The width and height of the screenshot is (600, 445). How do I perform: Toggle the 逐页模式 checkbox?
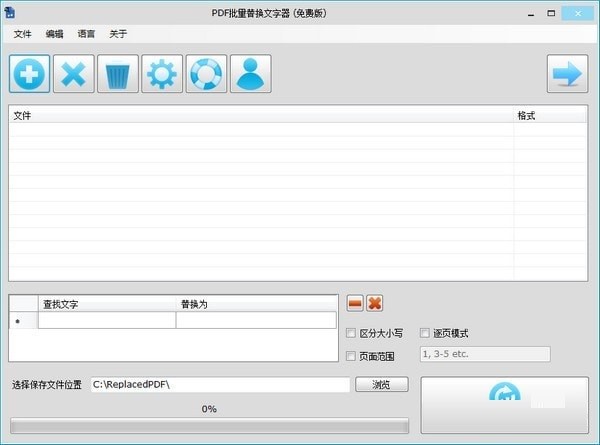coord(424,333)
